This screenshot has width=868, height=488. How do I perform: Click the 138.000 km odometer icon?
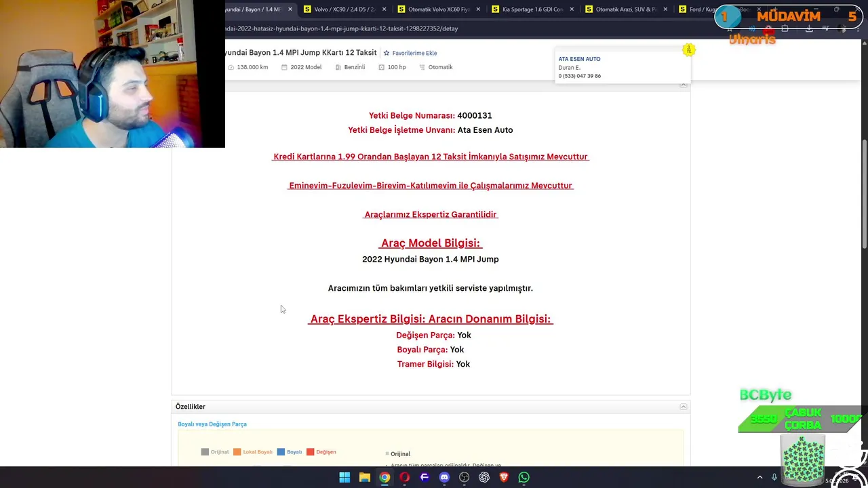click(x=231, y=67)
